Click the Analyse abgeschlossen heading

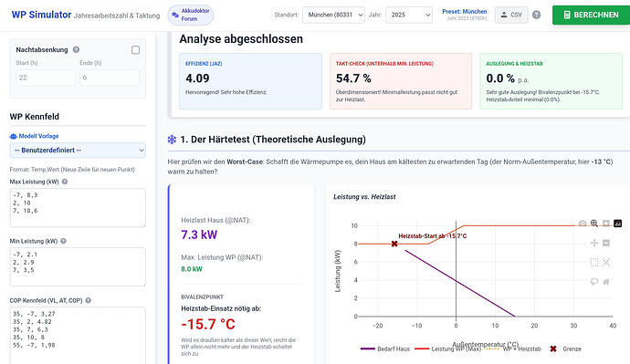pos(241,39)
